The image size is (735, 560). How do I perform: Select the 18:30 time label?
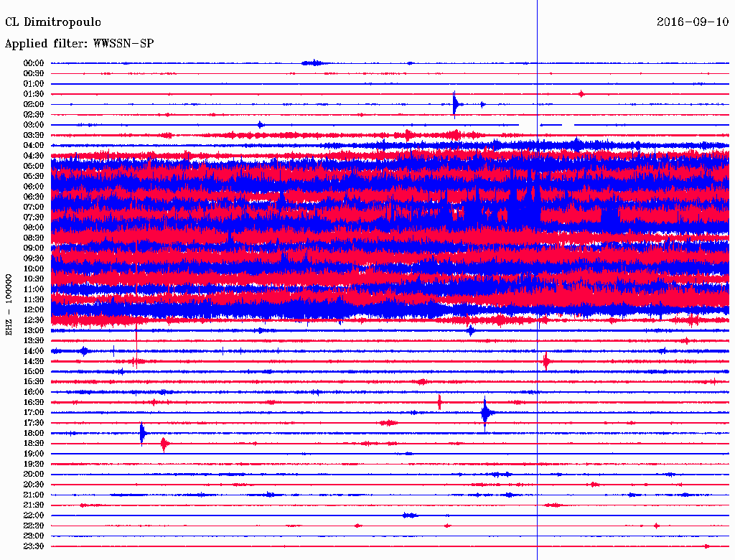(34, 444)
